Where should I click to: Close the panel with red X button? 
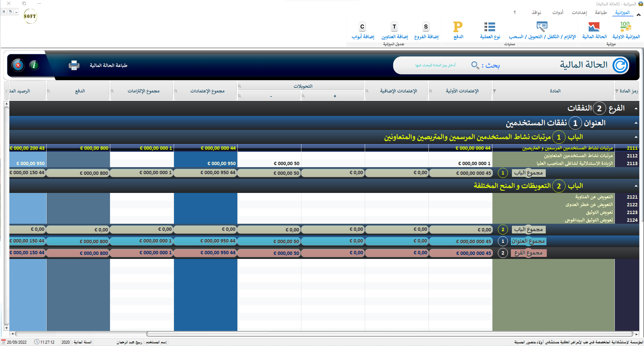tap(18, 65)
